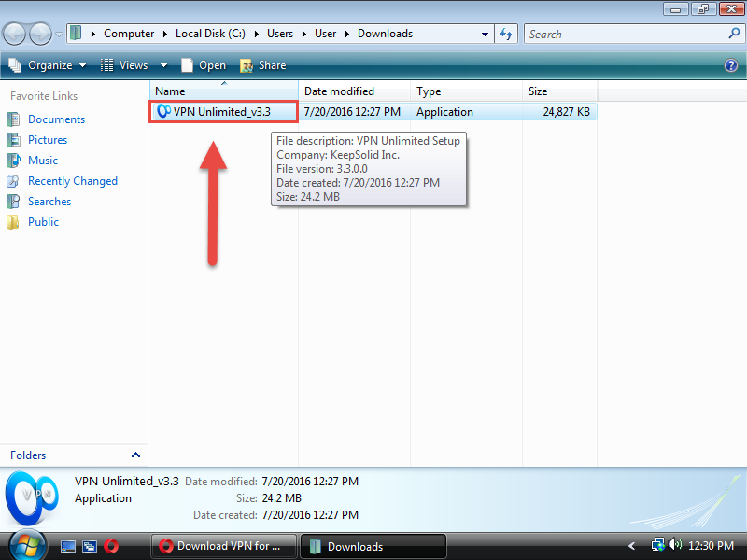Select Users in the address path
747x560 pixels.
tap(279, 34)
